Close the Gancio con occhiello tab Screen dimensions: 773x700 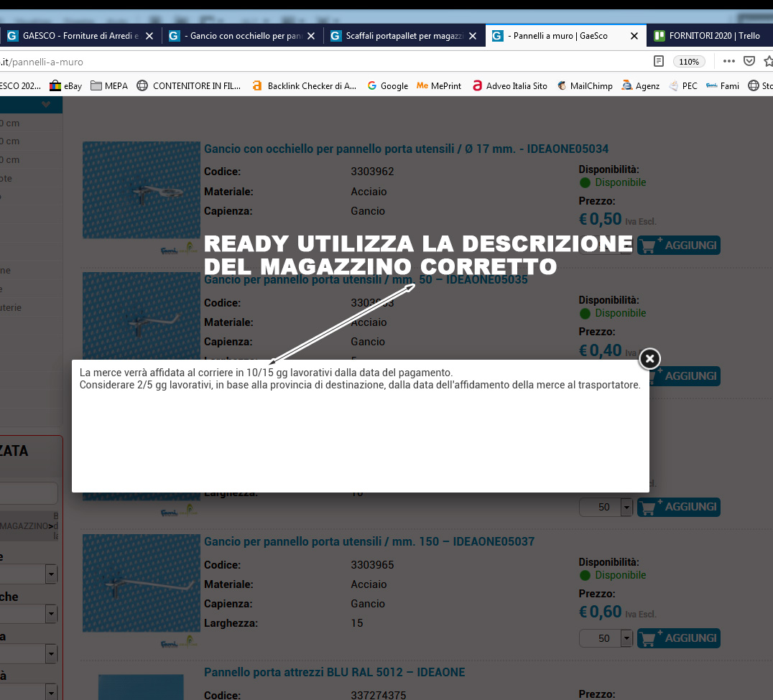(x=311, y=36)
